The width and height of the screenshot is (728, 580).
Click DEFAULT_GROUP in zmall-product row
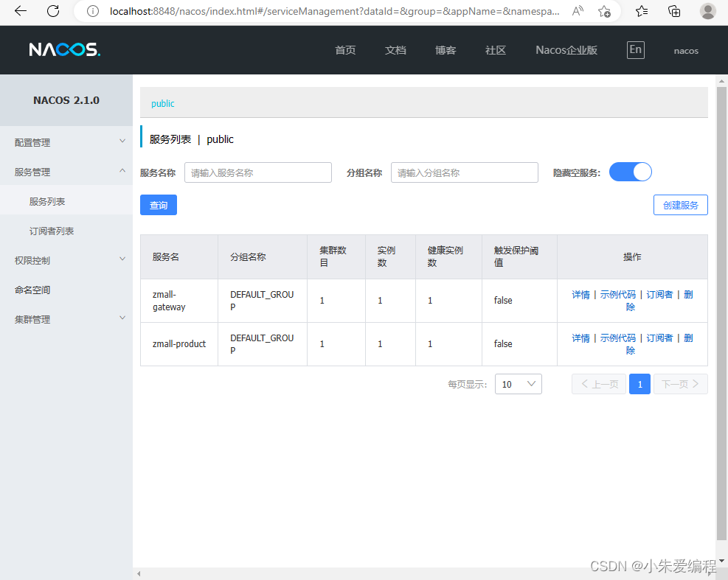(x=262, y=344)
